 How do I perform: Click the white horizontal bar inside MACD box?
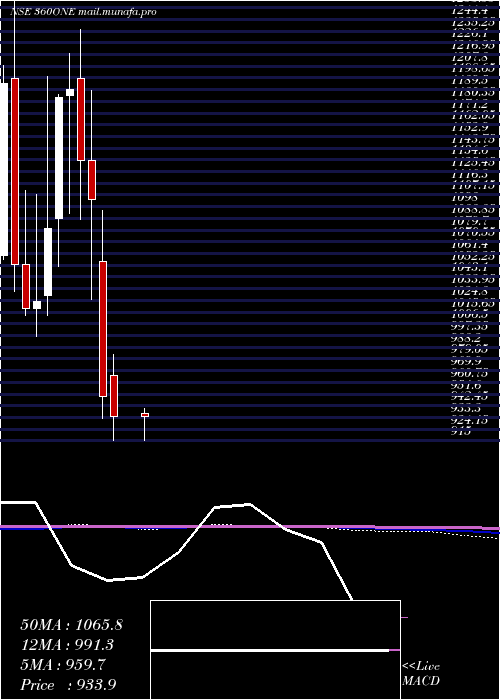(270, 650)
